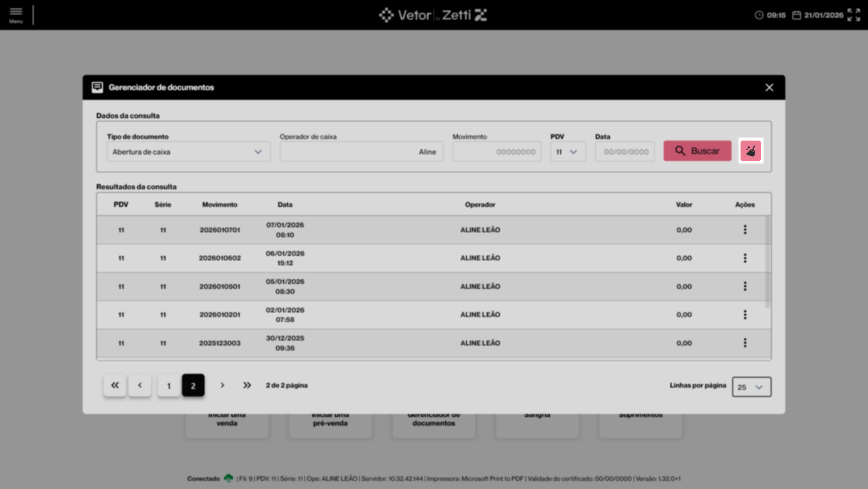Open the Tipo de documento dropdown

(x=189, y=152)
